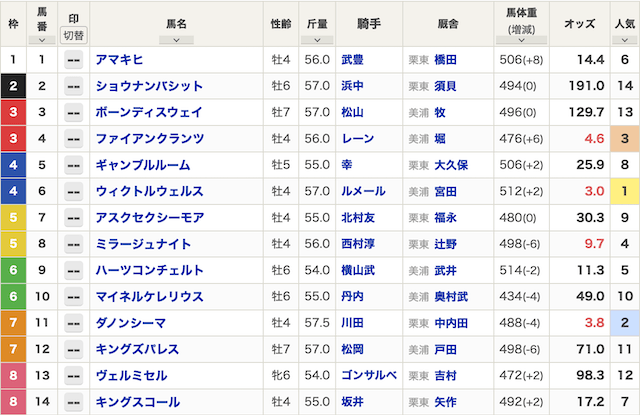Open horse page for ファイアンクランツ

(x=150, y=139)
